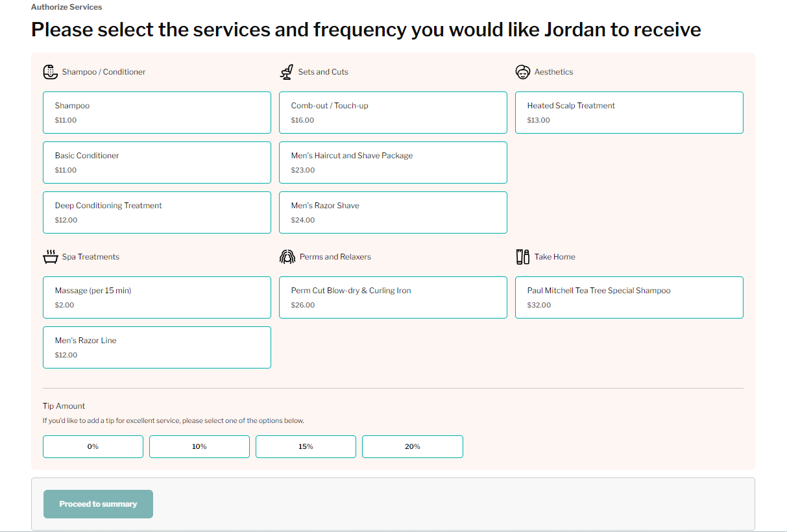
Task: Add the Massage (per 15 min) service
Action: coord(157,298)
